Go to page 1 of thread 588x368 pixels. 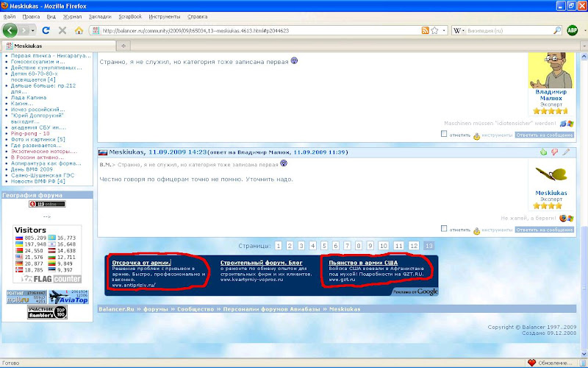(x=278, y=246)
